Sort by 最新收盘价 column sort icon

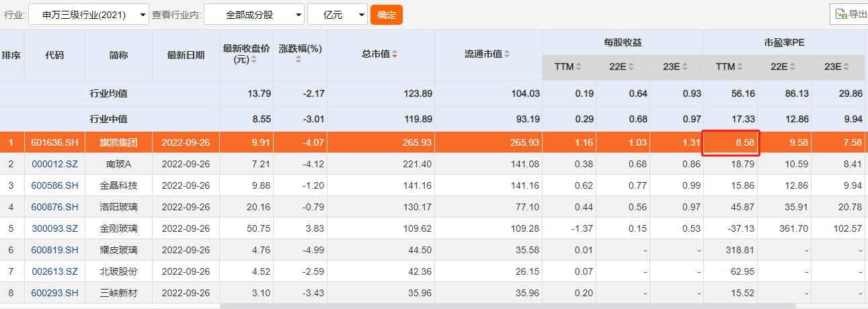point(253,60)
